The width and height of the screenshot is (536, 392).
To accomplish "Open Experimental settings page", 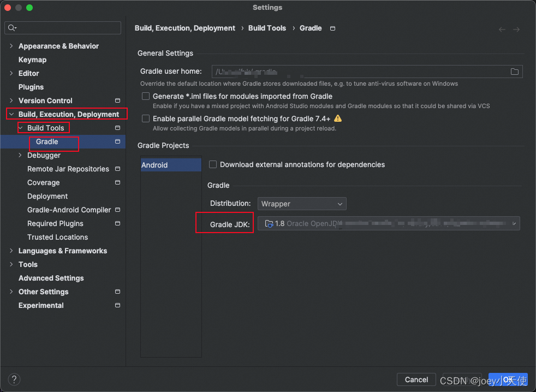I will point(41,305).
